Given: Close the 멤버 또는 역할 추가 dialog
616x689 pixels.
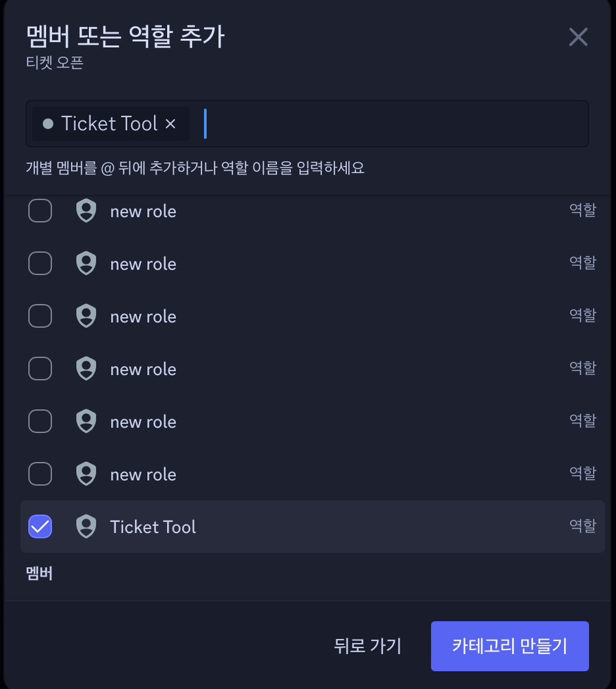Looking at the screenshot, I should (x=578, y=37).
